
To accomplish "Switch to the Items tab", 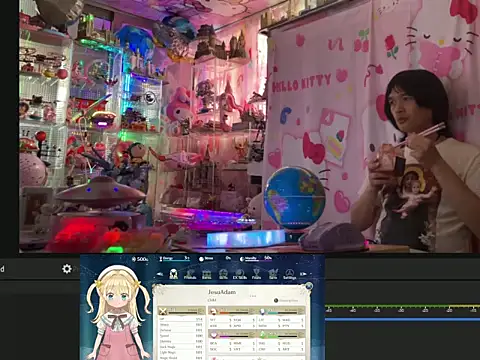I will (207, 274).
